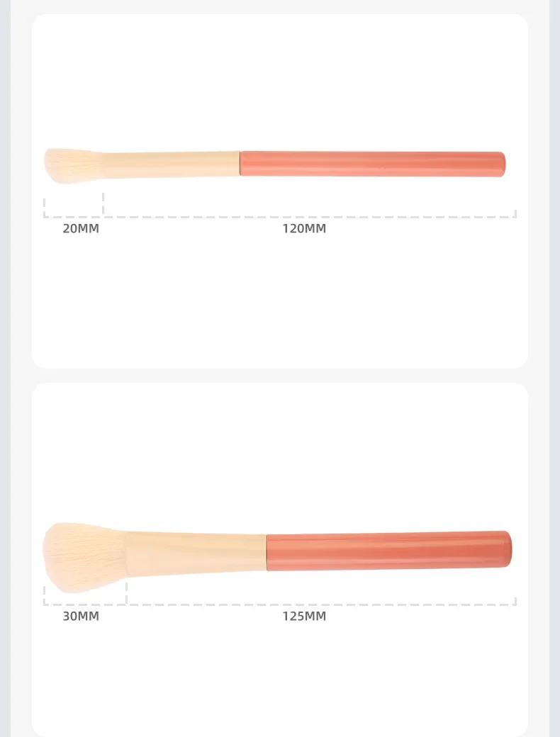Click the ferrule-handle joint on the large brush

pyautogui.click(x=267, y=552)
